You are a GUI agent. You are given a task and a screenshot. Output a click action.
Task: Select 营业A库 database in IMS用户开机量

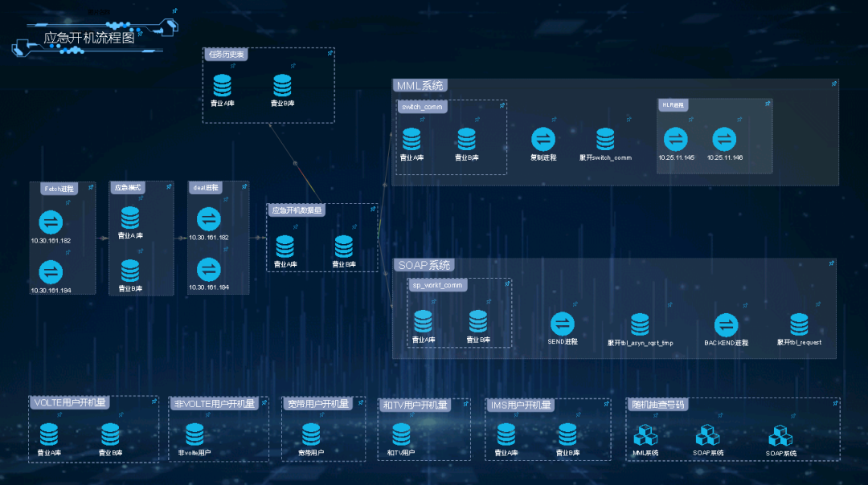506,434
